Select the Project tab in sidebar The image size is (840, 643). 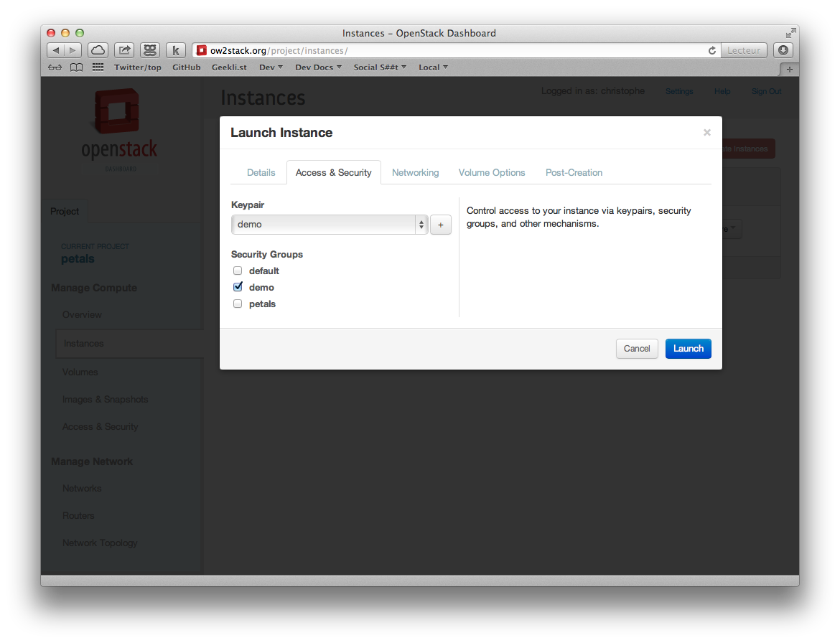(65, 212)
